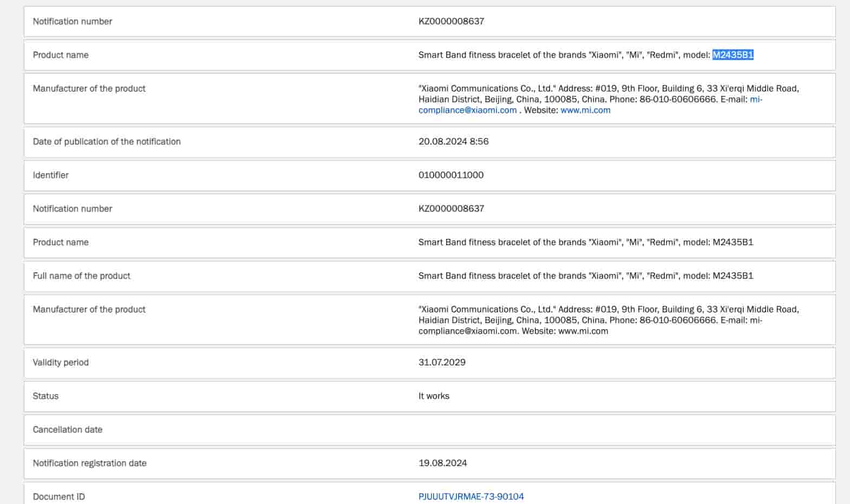This screenshot has width=850, height=504.
Task: Click the identifier value 010000011000
Action: click(451, 175)
